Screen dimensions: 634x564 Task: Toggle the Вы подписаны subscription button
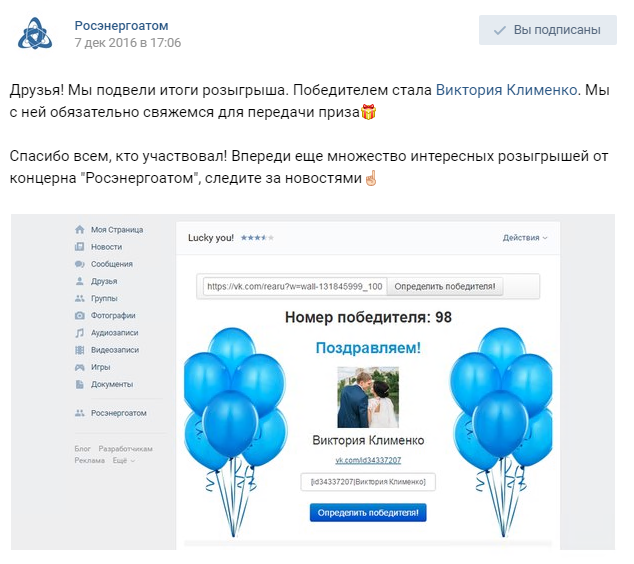click(547, 30)
